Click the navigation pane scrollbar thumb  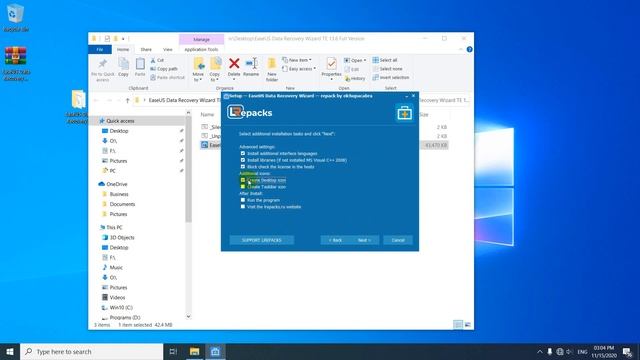click(x=188, y=169)
